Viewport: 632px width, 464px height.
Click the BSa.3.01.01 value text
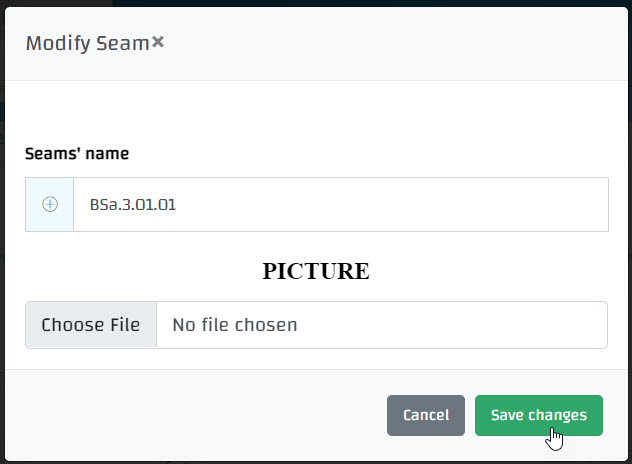tap(133, 204)
